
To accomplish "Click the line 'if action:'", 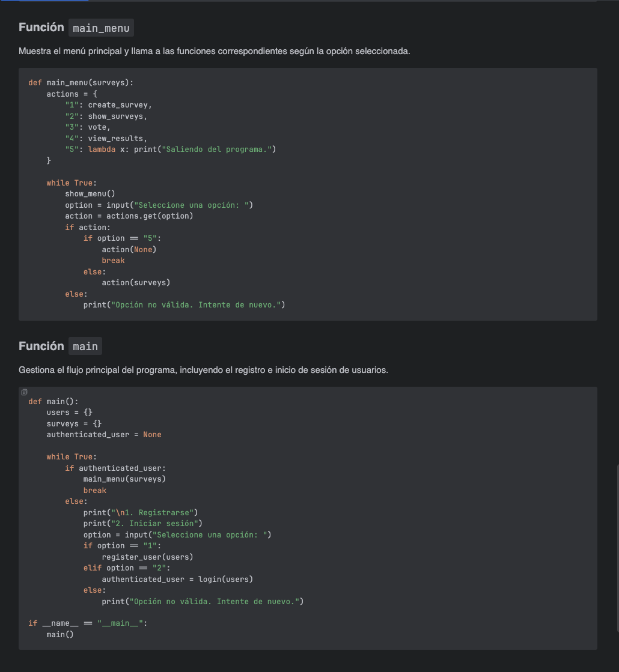I will point(88,227).
